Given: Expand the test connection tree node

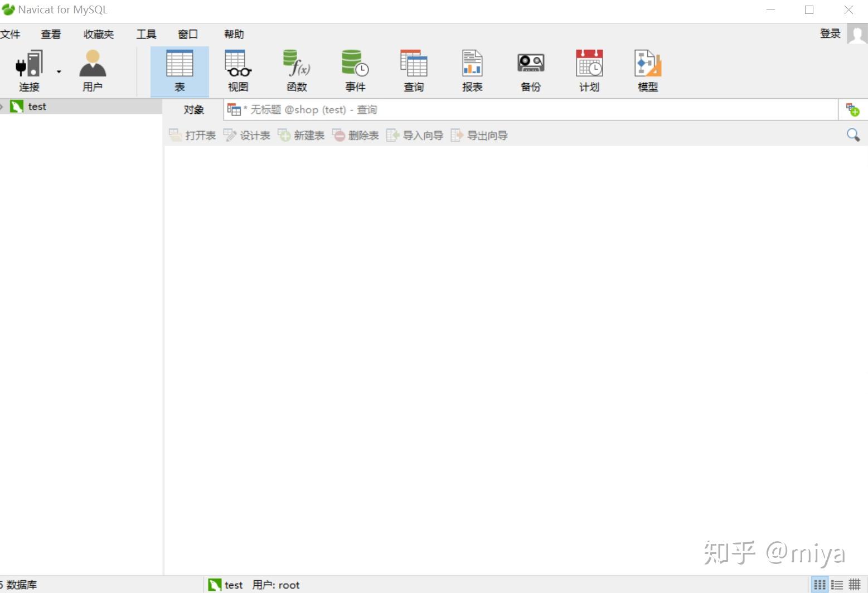Looking at the screenshot, I should (2, 107).
